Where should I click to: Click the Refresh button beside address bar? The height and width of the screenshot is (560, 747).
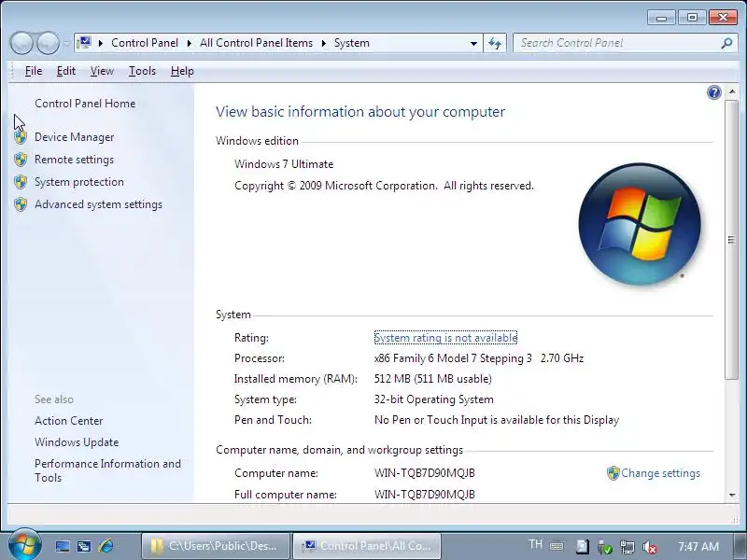coord(495,43)
